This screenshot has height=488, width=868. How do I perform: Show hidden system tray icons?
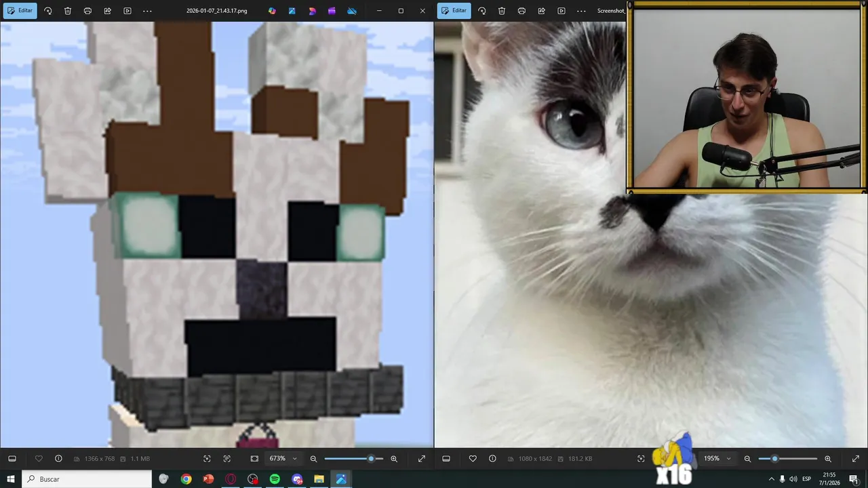tap(771, 479)
